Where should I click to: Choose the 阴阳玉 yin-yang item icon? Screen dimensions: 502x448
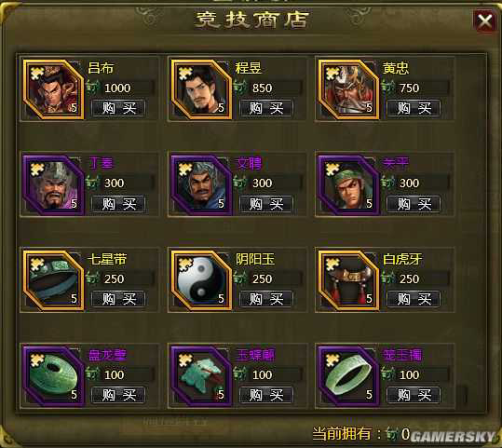point(201,280)
